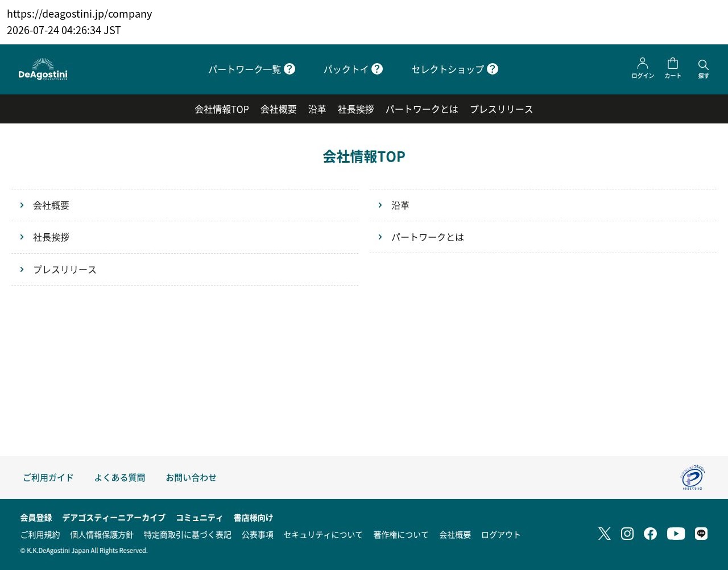
Task: Open セレクトショップ in top navigation
Action: 448,69
